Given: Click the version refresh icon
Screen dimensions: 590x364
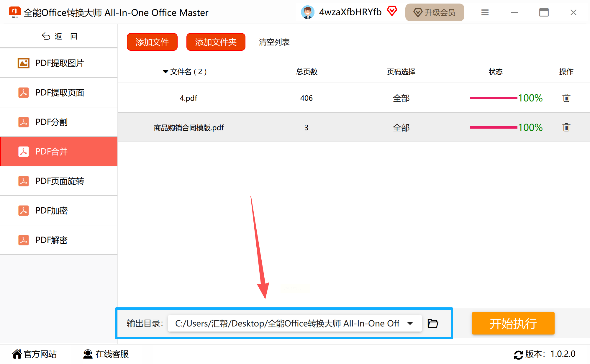Looking at the screenshot, I should pos(518,354).
